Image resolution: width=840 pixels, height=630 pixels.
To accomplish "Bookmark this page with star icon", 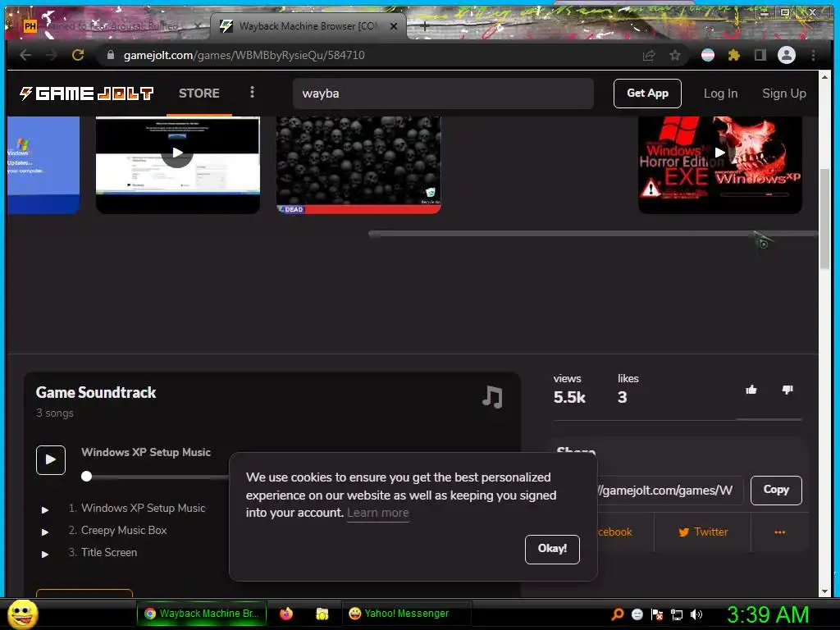I will (675, 55).
